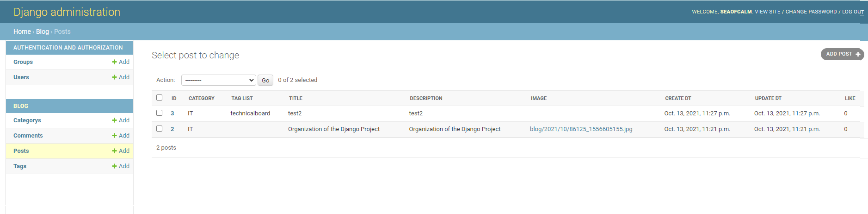Open the blog/2021/10/86125_1556605155.jpg image link
The width and height of the screenshot is (868, 214).
[581, 129]
